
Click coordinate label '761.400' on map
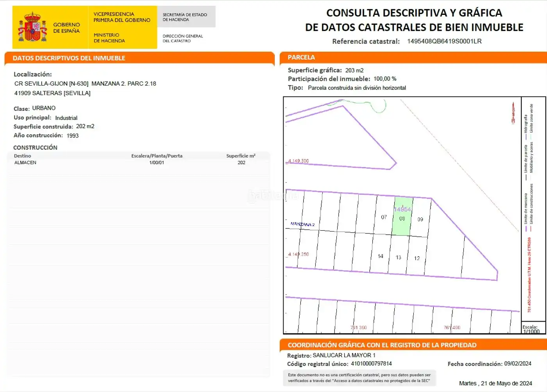tap(452, 328)
